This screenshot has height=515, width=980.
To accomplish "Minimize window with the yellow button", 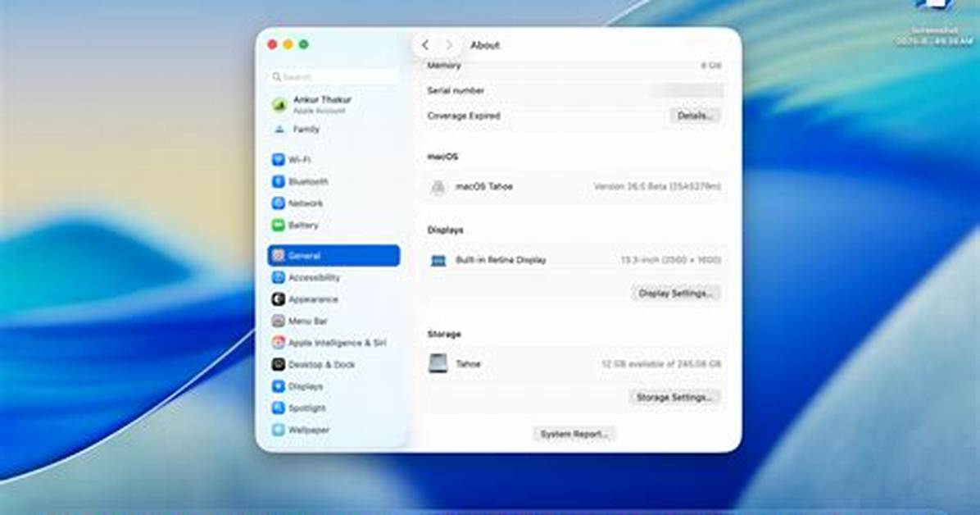I will [x=288, y=44].
